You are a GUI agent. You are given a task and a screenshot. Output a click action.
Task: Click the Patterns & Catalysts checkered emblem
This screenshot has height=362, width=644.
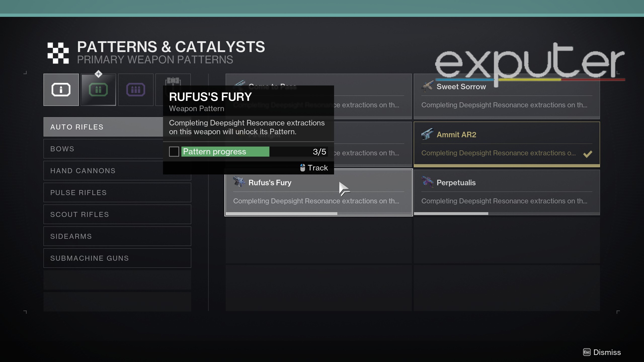click(x=58, y=53)
